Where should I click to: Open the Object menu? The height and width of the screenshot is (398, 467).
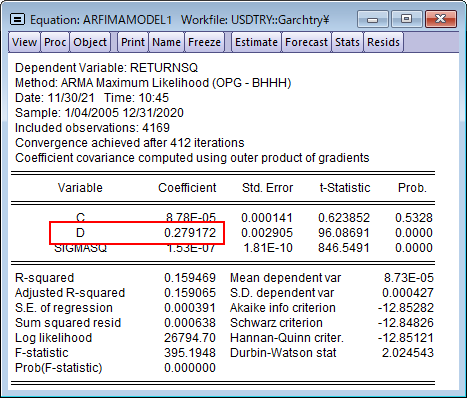coord(90,42)
